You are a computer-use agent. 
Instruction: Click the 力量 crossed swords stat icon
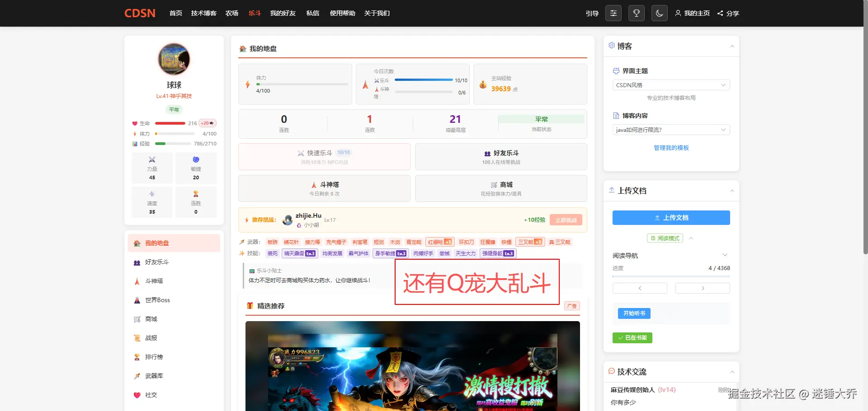coord(152,159)
